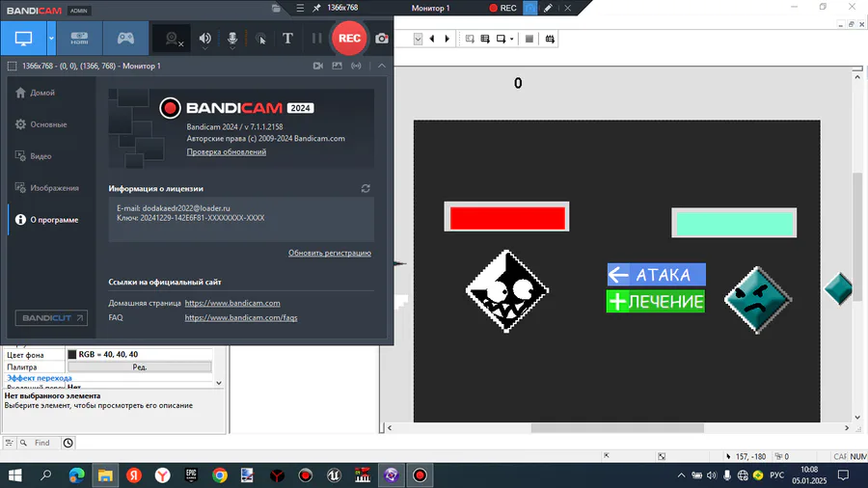Open the Основные settings tab

point(41,124)
